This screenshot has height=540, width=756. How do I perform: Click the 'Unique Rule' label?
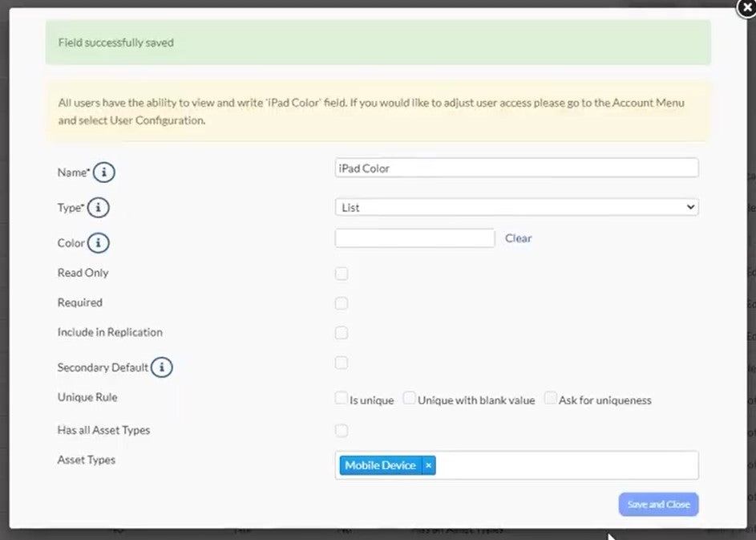tap(87, 397)
